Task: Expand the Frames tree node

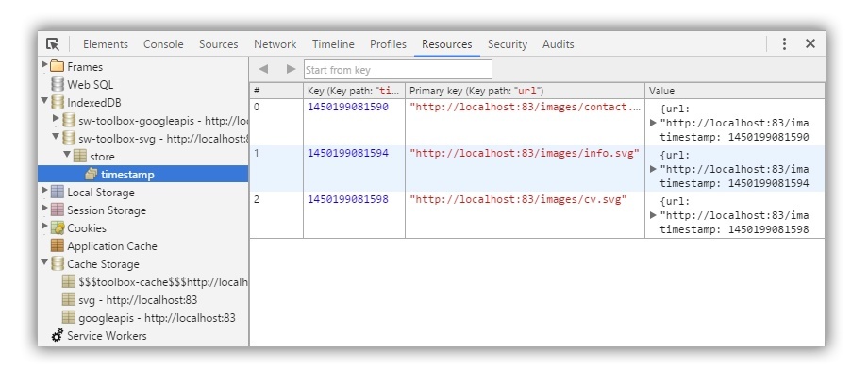Action: 44,66
